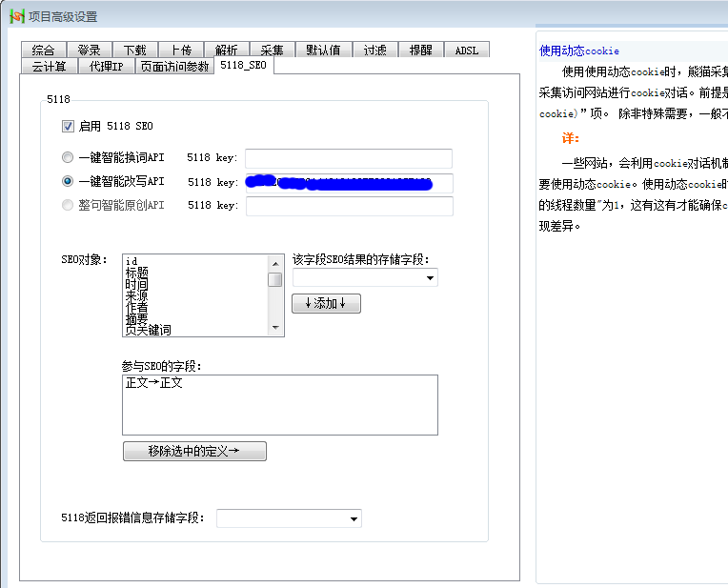Click the SEO对象 list scrollbar thumb

point(275,279)
